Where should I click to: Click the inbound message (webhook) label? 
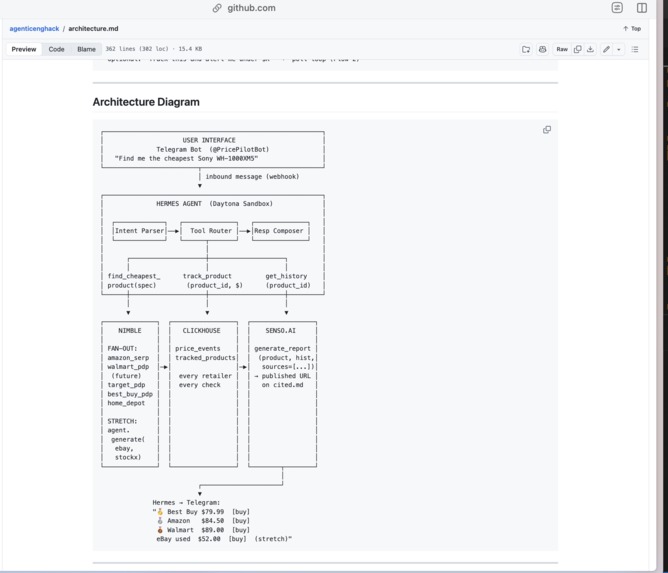pyautogui.click(x=252, y=176)
